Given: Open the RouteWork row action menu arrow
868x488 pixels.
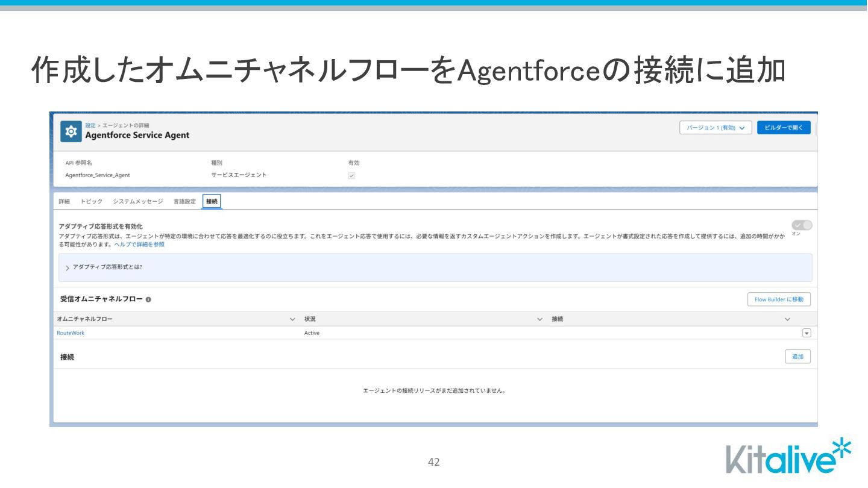Looking at the screenshot, I should (x=807, y=333).
